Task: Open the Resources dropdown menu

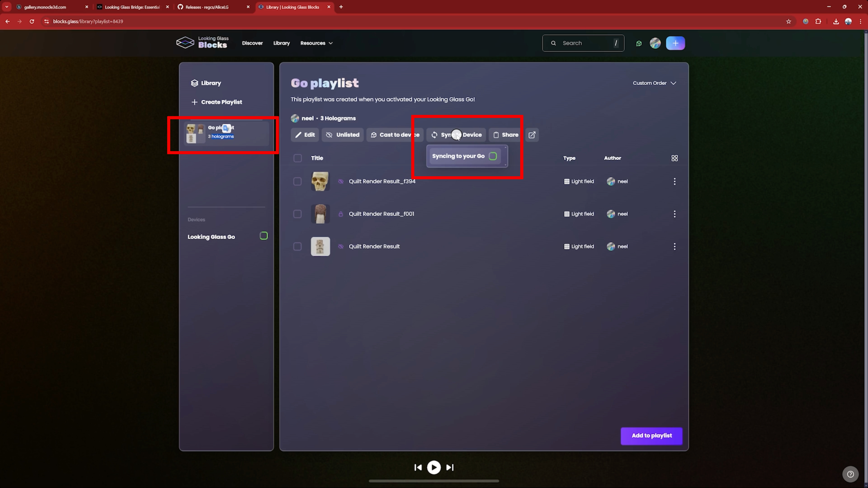Action: (316, 43)
